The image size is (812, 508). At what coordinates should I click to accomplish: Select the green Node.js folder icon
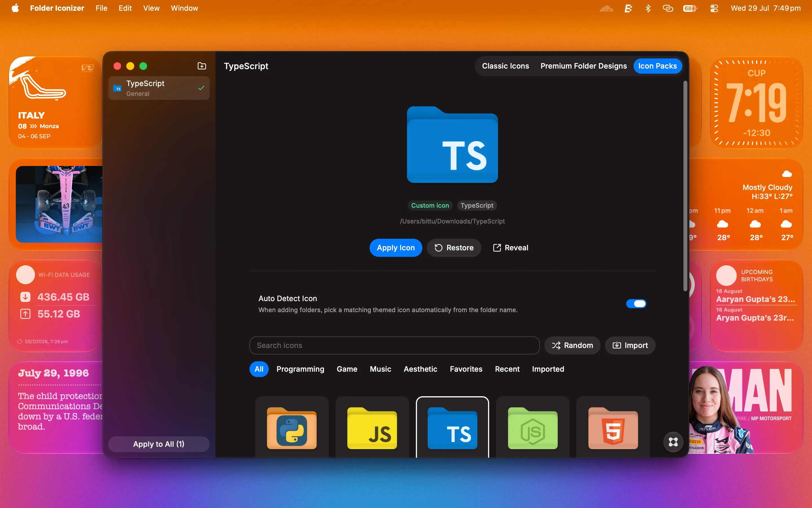(533, 428)
